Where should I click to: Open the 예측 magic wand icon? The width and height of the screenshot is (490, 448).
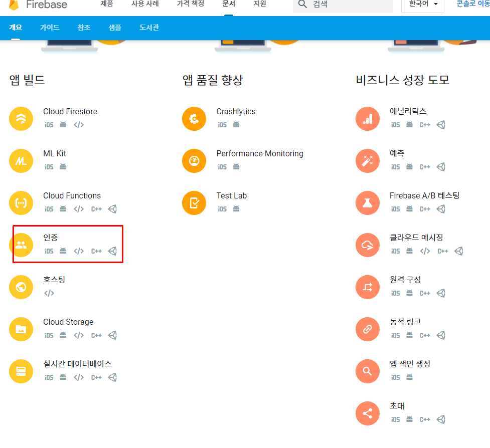[368, 161]
